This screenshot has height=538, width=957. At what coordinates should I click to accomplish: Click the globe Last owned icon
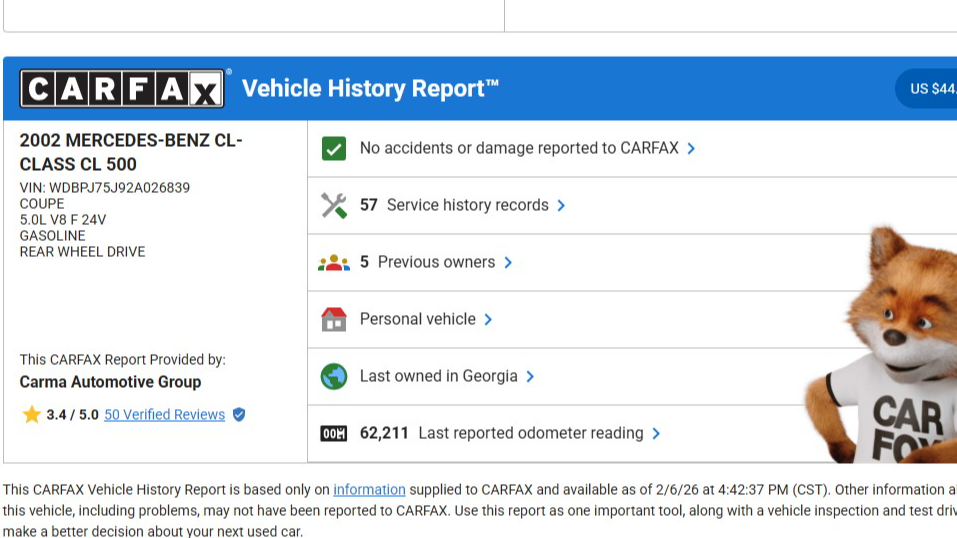[x=334, y=377]
